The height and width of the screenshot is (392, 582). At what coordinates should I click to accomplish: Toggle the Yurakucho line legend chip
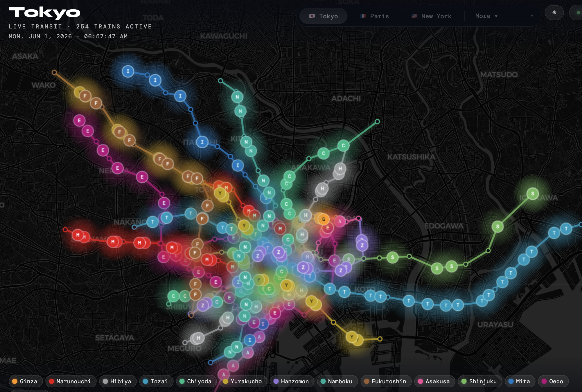243,381
